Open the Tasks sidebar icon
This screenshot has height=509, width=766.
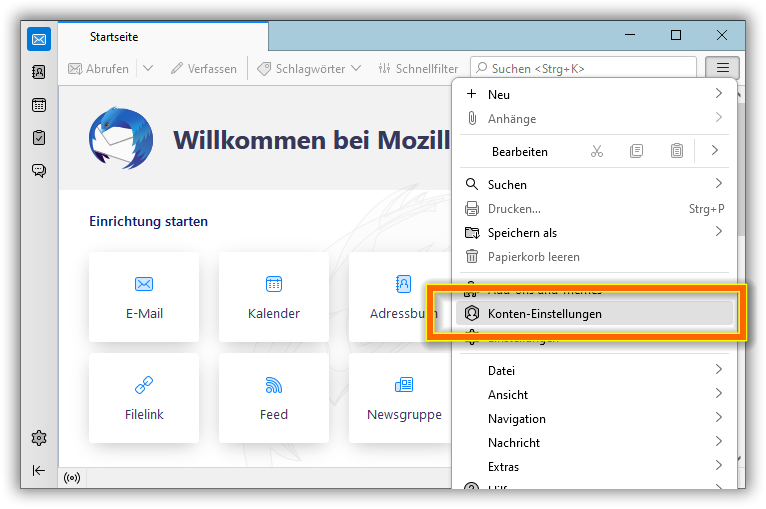(39, 138)
